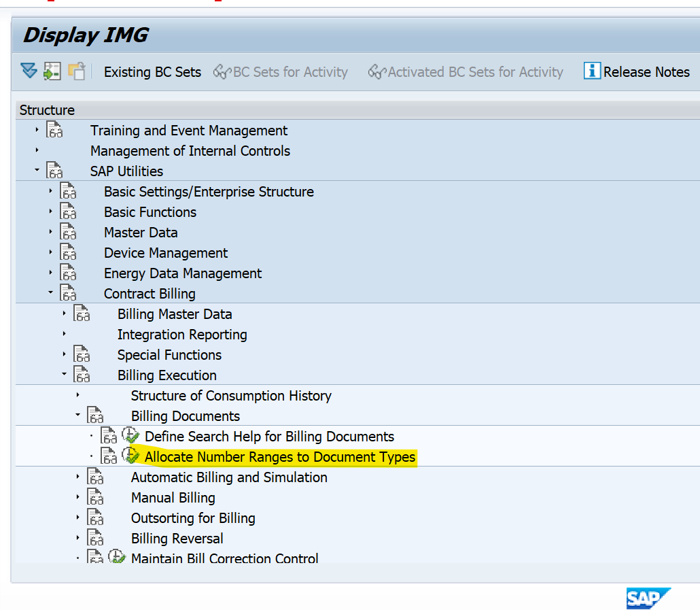Image resolution: width=700 pixels, height=610 pixels.
Task: Select Allocate Number Ranges to Document Types
Action: click(x=280, y=457)
